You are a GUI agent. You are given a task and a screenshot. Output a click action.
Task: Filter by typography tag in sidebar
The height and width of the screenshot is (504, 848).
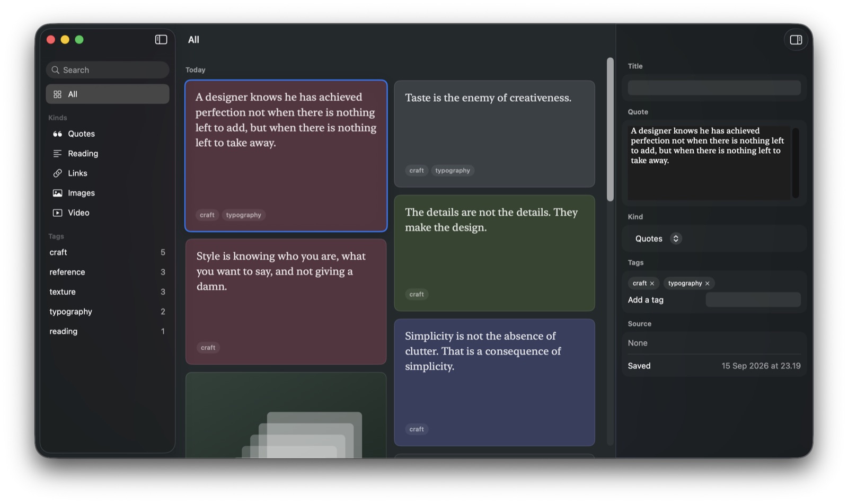pyautogui.click(x=108, y=312)
